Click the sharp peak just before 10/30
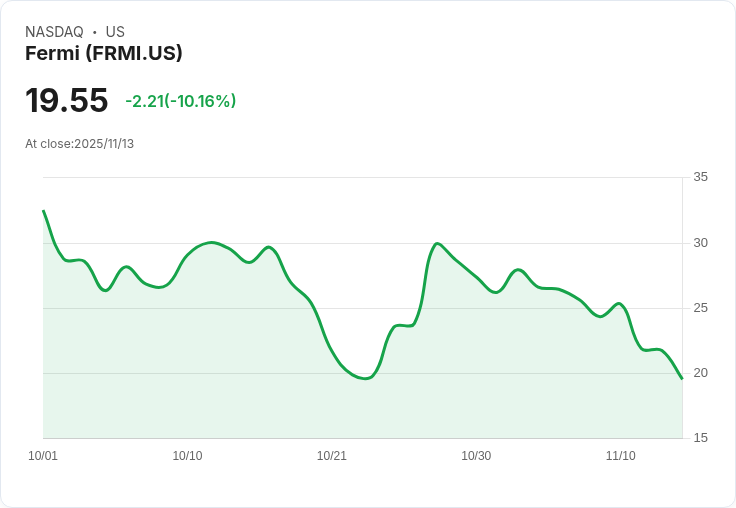736x508 pixels. tap(437, 243)
